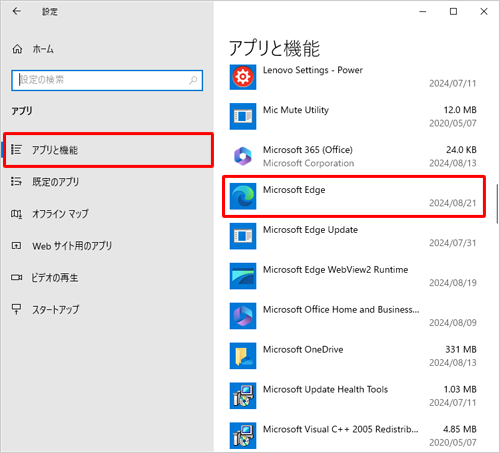Click the 既定のアプリ sidebar icon
Viewport: 500px width, 453px height.
(x=16, y=182)
